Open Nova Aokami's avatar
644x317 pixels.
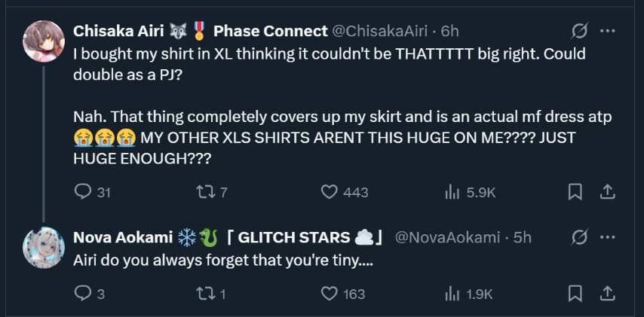44,247
